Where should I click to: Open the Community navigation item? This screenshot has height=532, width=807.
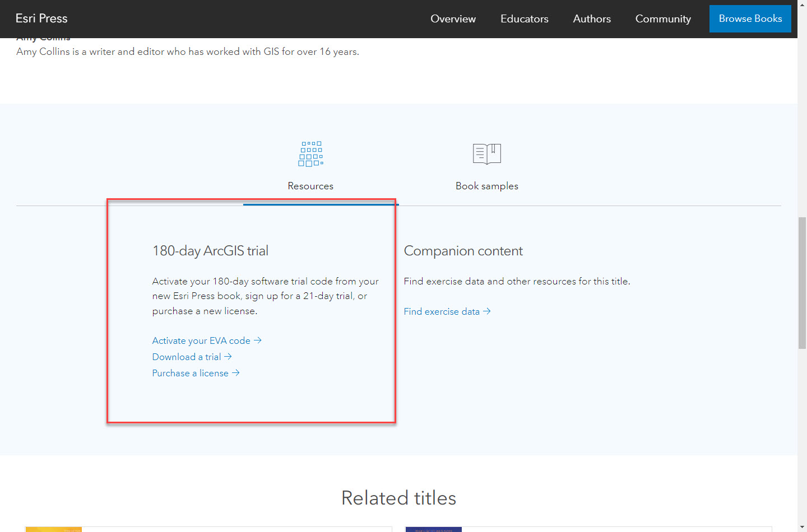point(663,19)
